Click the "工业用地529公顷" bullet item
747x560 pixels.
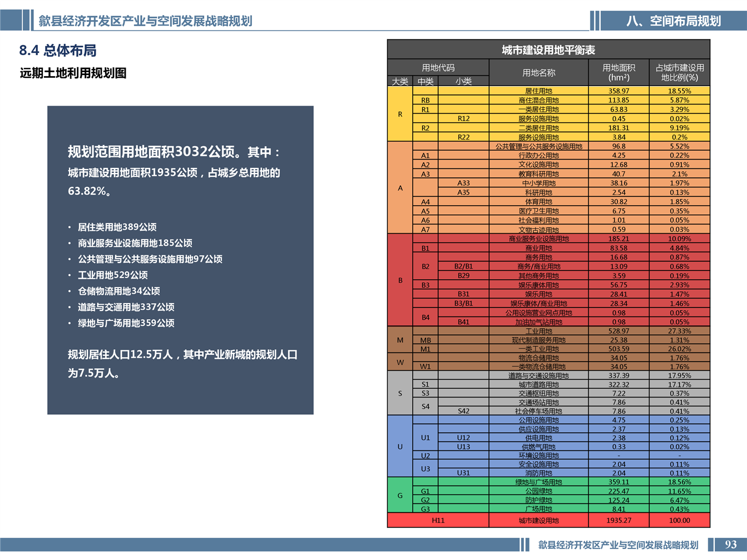click(x=112, y=275)
